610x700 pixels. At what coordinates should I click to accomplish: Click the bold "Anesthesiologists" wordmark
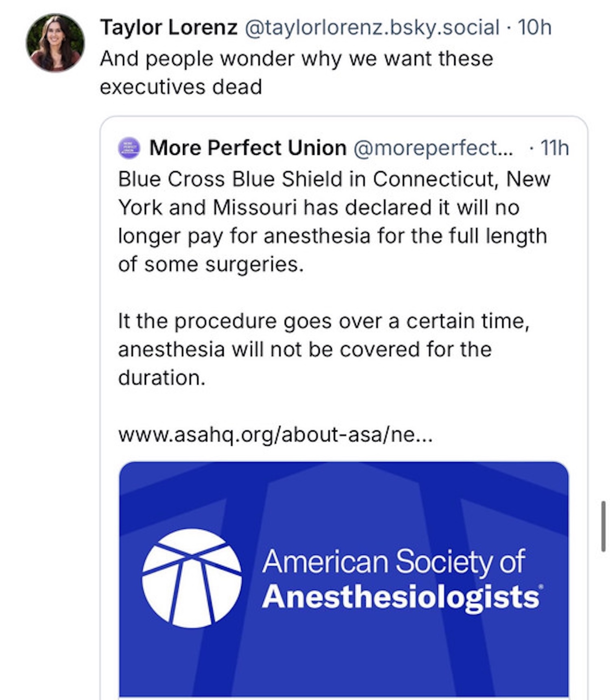click(401, 597)
